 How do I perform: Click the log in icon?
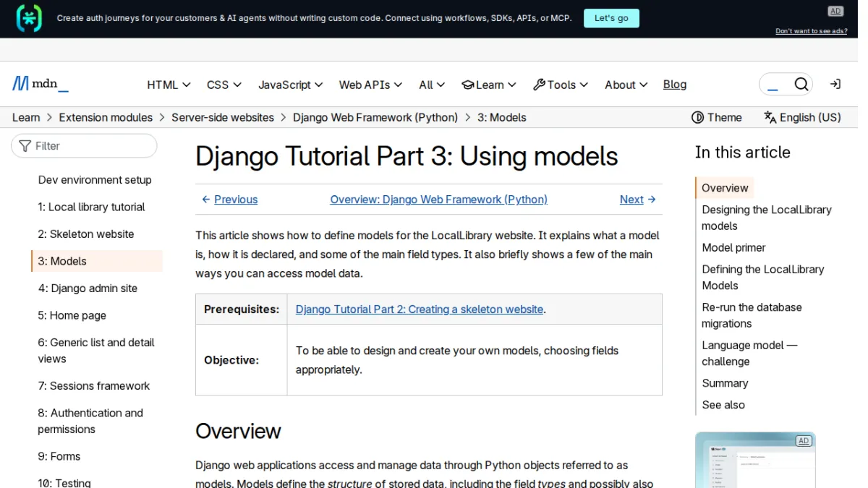[x=835, y=84]
